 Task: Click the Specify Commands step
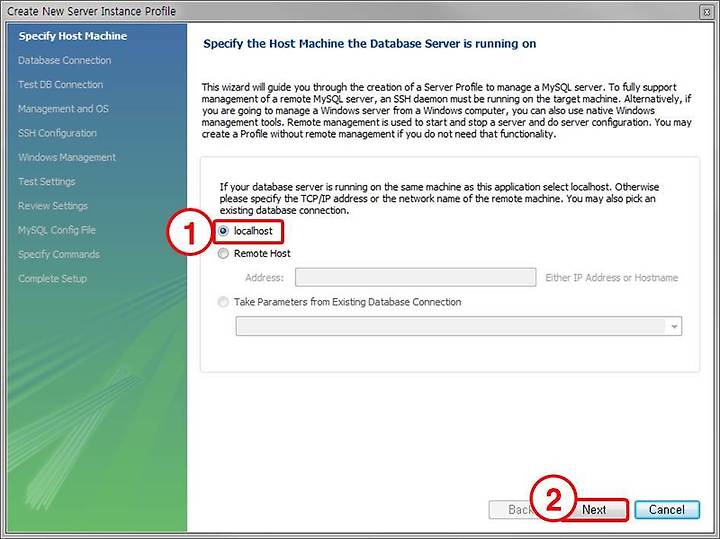click(58, 254)
